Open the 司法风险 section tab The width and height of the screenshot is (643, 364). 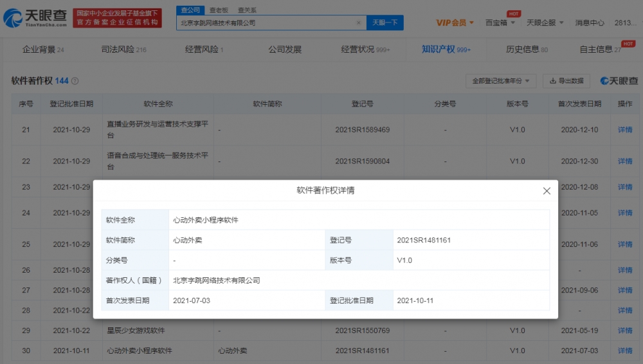coord(123,50)
